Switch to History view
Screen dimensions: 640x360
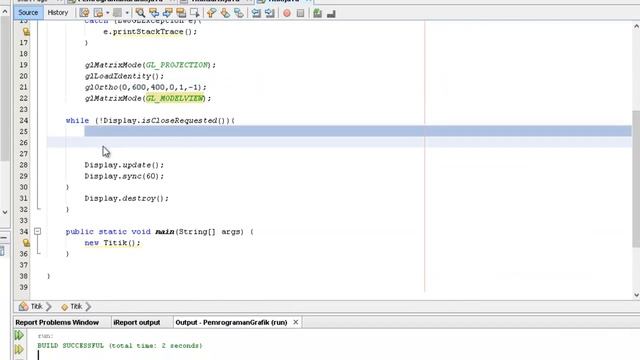coord(58,13)
